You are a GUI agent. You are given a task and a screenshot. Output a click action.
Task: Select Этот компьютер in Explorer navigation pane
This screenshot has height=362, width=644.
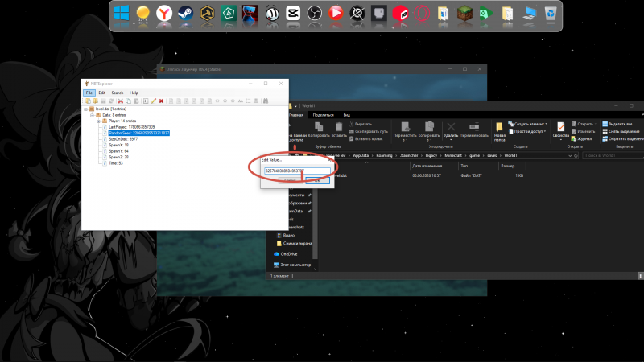pos(292,265)
